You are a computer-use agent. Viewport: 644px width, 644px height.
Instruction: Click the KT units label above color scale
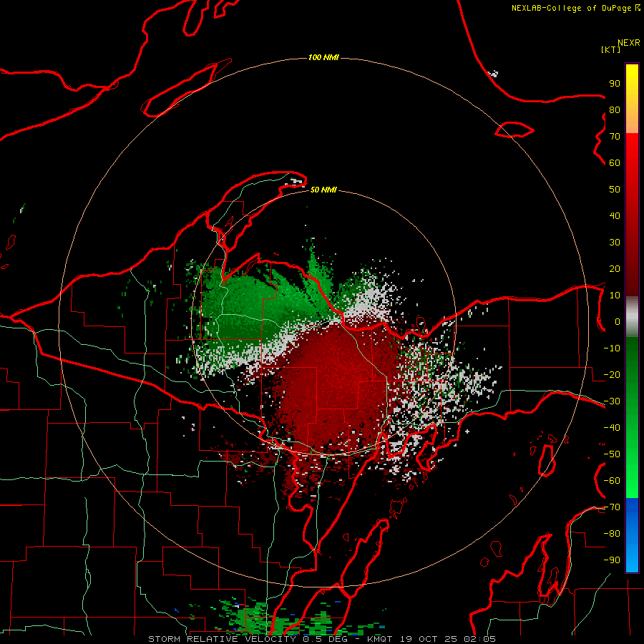tap(611, 49)
